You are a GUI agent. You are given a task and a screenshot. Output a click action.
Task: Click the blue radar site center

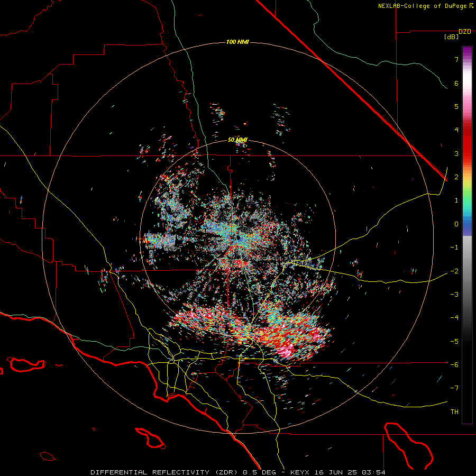pyautogui.click(x=240, y=238)
